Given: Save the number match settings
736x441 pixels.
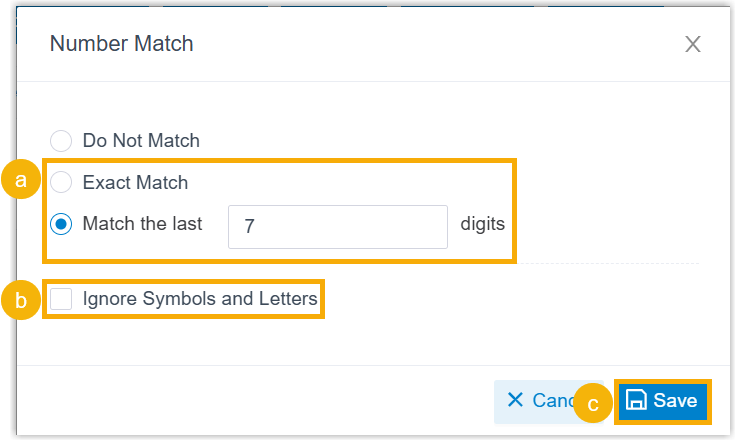Looking at the screenshot, I should coord(663,401).
